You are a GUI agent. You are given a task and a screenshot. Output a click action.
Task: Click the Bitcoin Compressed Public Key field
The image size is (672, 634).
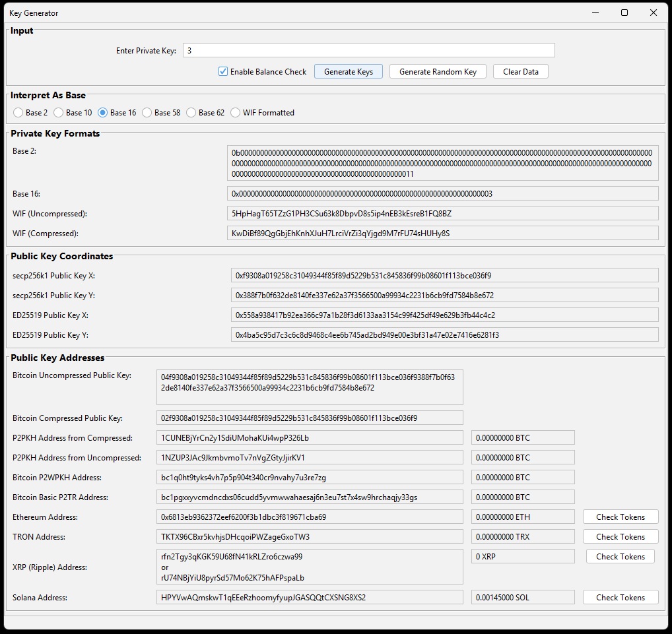coord(308,418)
